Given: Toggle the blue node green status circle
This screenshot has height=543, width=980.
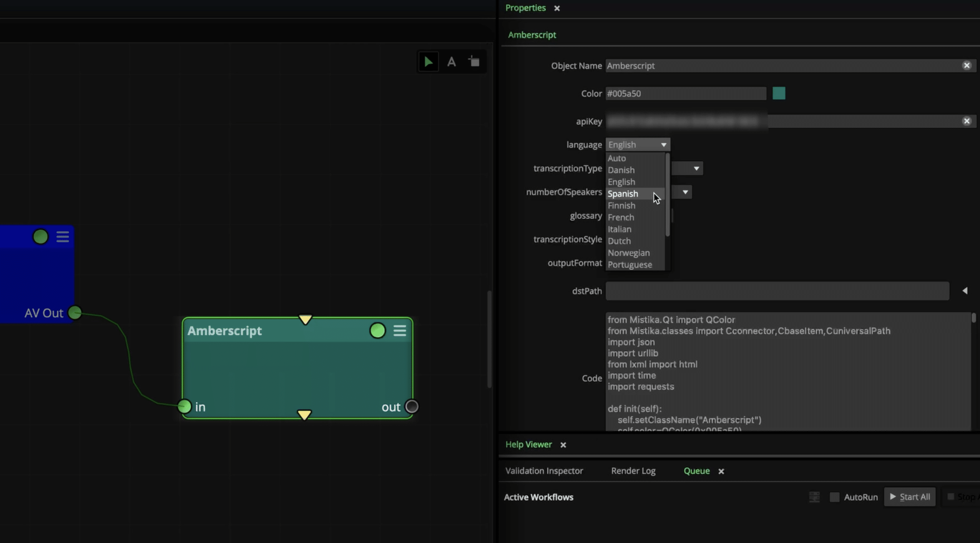Looking at the screenshot, I should pos(40,237).
